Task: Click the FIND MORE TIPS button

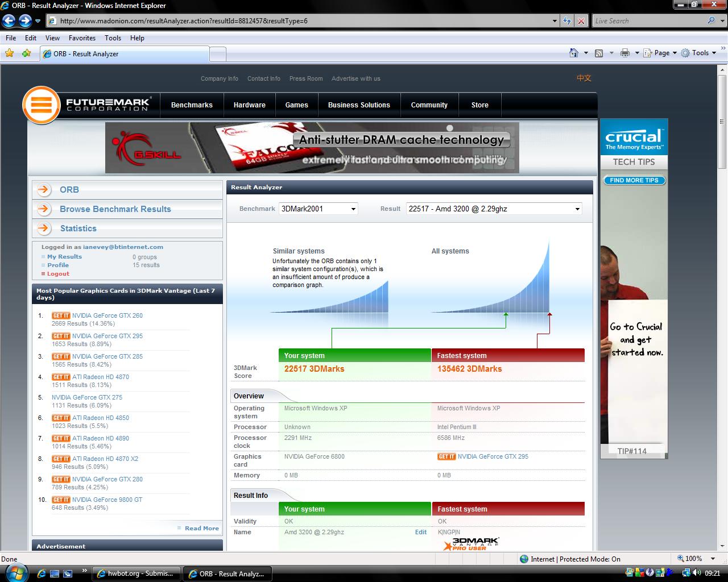Action: (634, 180)
